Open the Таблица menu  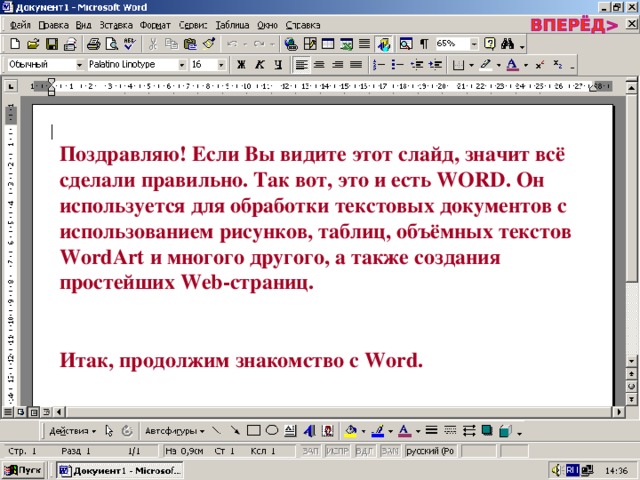(232, 25)
